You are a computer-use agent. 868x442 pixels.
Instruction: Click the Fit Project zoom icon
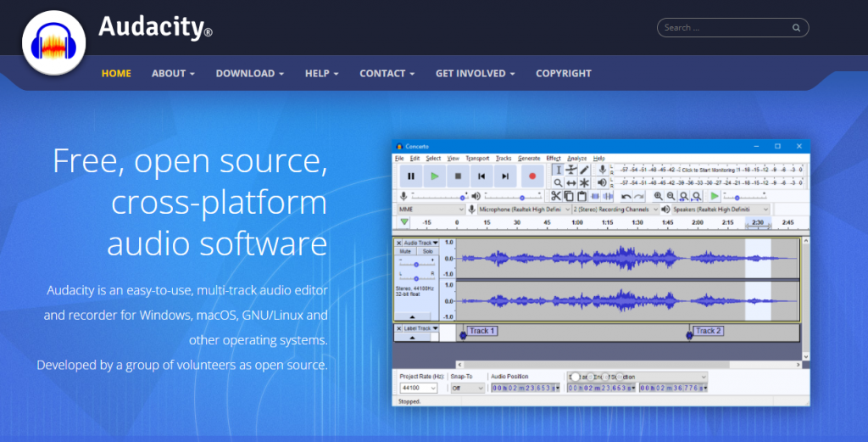pyautogui.click(x=697, y=196)
